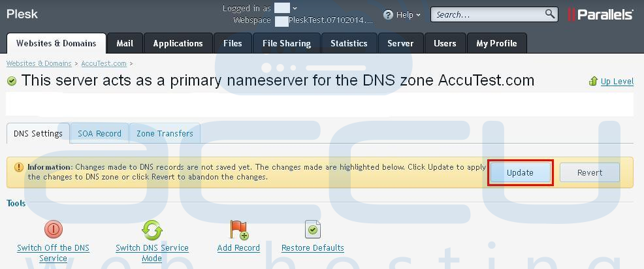Image resolution: width=644 pixels, height=269 pixels.
Task: Click the Restore Defaults document icon
Action: click(313, 229)
